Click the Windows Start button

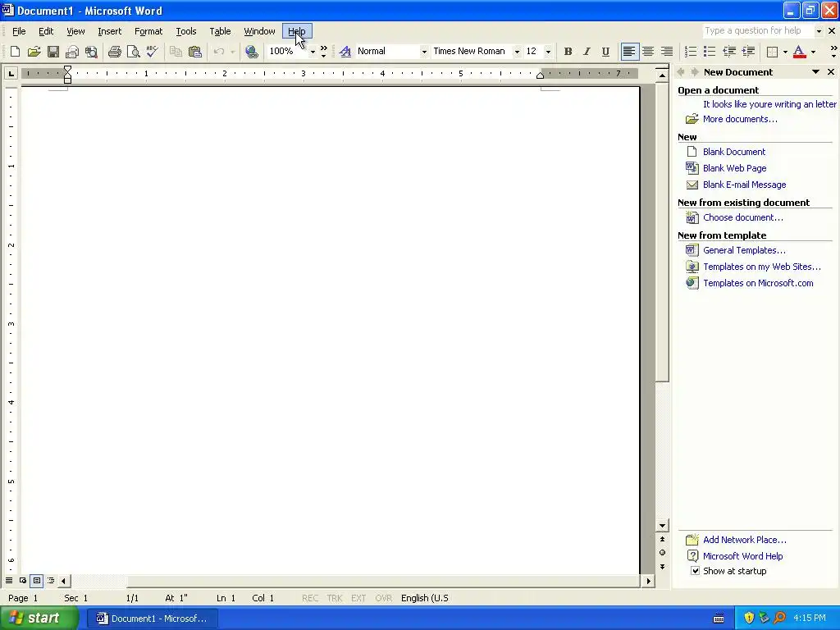pyautogui.click(x=38, y=619)
